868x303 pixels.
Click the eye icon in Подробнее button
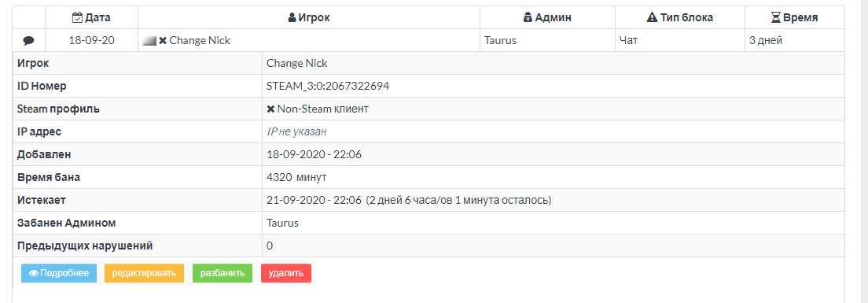click(x=33, y=273)
